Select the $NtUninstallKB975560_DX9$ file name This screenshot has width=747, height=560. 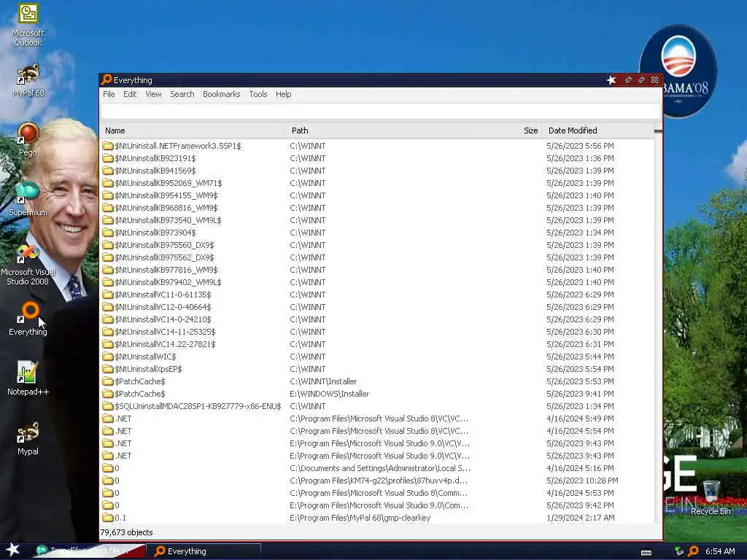[x=164, y=245]
